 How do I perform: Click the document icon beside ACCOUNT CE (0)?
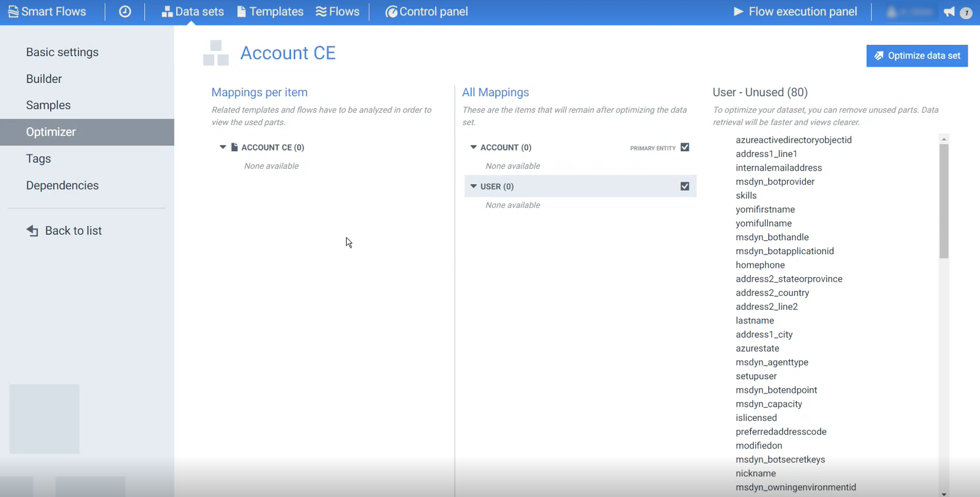click(x=234, y=147)
